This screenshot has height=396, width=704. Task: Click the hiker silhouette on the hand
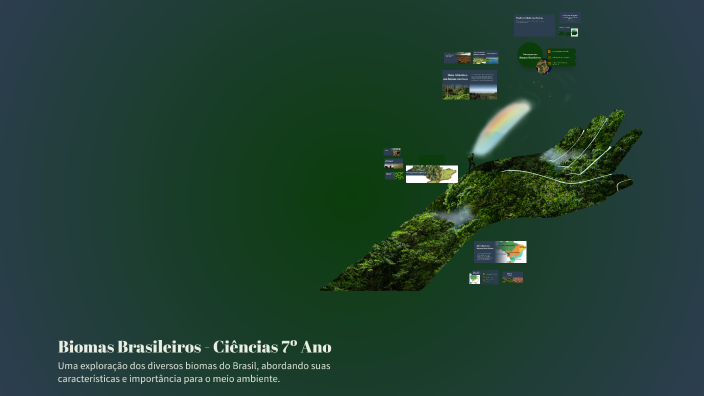[471, 162]
